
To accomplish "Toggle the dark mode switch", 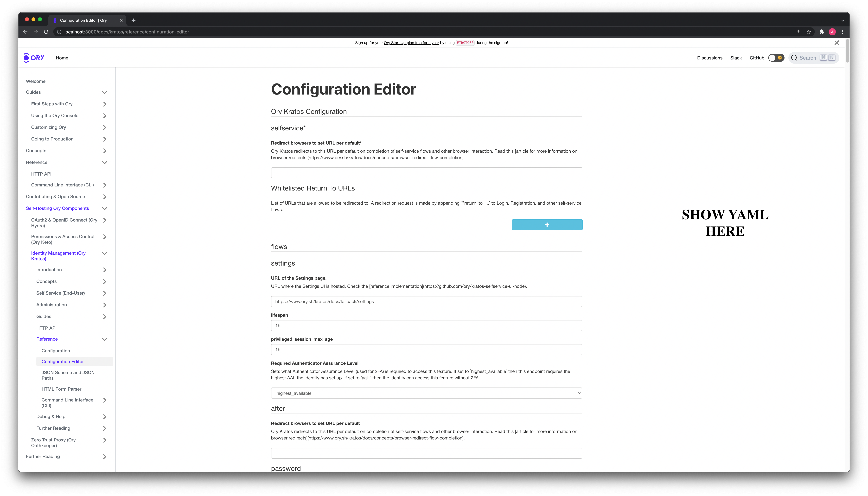I will [x=776, y=58].
